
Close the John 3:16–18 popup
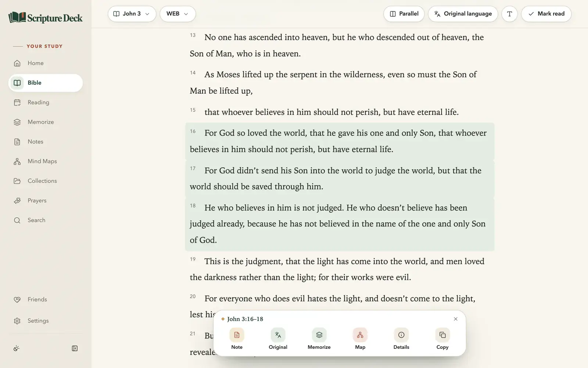[x=456, y=319]
